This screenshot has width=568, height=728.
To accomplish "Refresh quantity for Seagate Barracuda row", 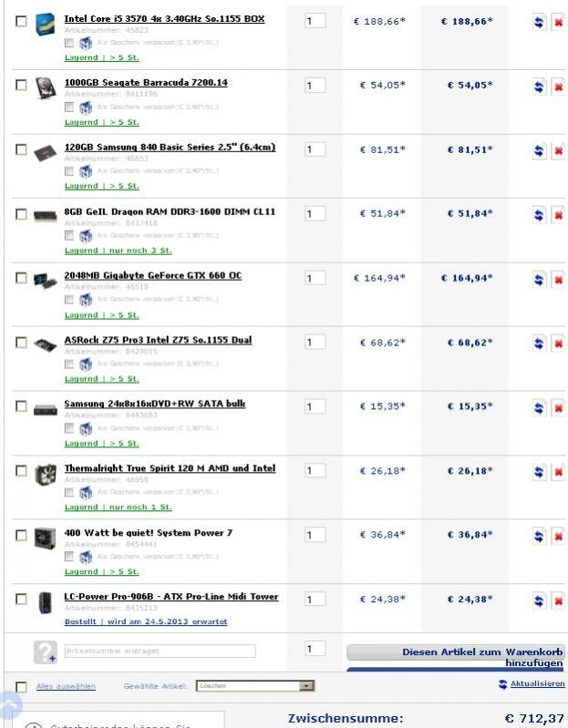I will [x=539, y=87].
